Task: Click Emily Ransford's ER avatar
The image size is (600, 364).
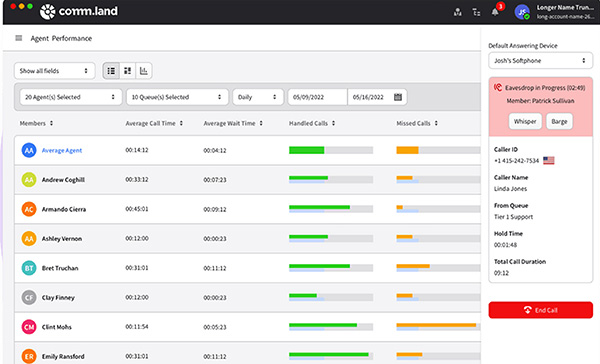Action: pos(29,356)
